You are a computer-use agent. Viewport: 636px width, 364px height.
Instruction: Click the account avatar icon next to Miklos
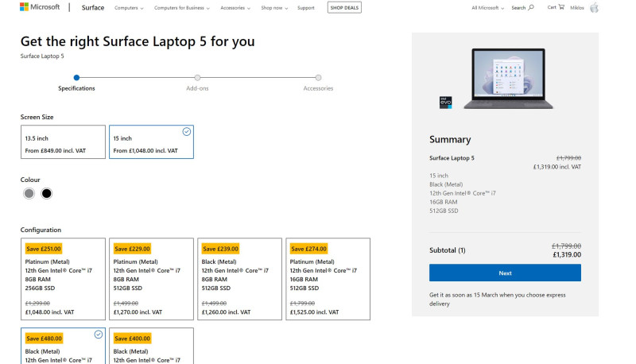(x=594, y=7)
